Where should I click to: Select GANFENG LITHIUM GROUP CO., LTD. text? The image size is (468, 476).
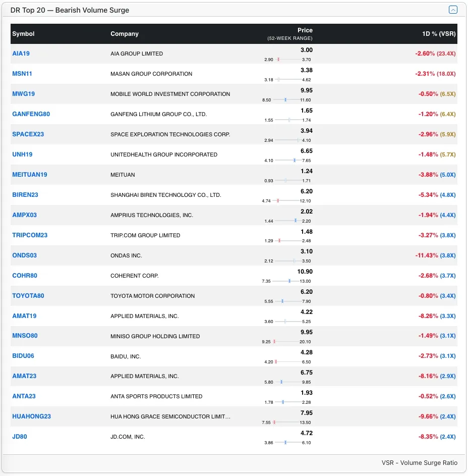159,114
